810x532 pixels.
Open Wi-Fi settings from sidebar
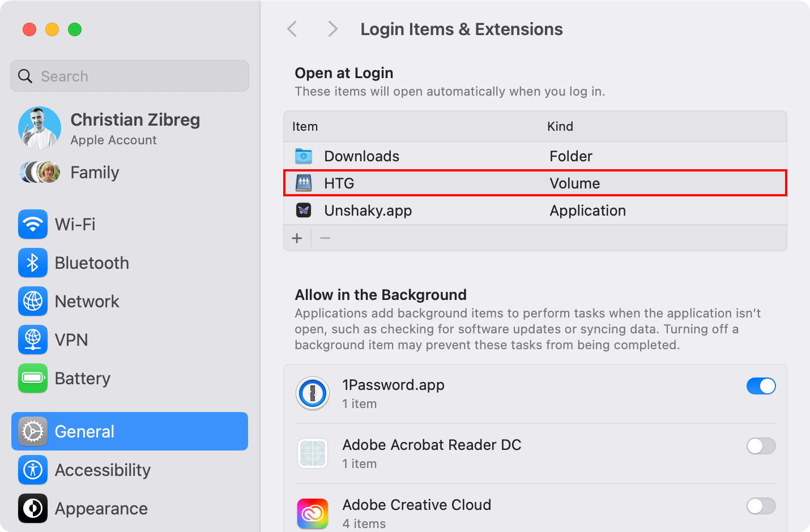(x=75, y=224)
